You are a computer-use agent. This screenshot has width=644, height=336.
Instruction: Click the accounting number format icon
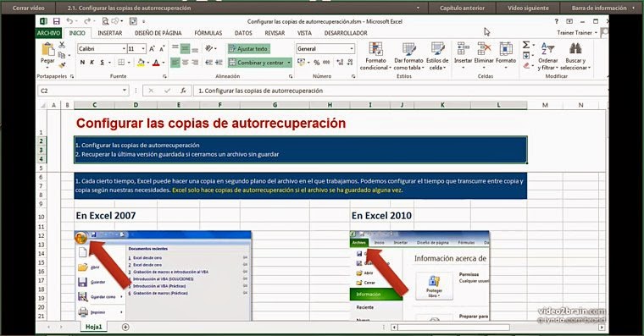click(302, 63)
